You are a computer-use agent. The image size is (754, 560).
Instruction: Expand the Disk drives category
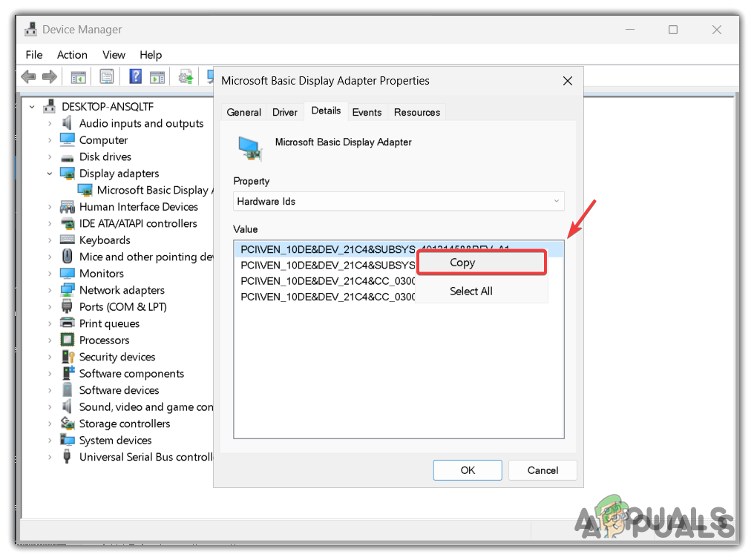(x=50, y=157)
